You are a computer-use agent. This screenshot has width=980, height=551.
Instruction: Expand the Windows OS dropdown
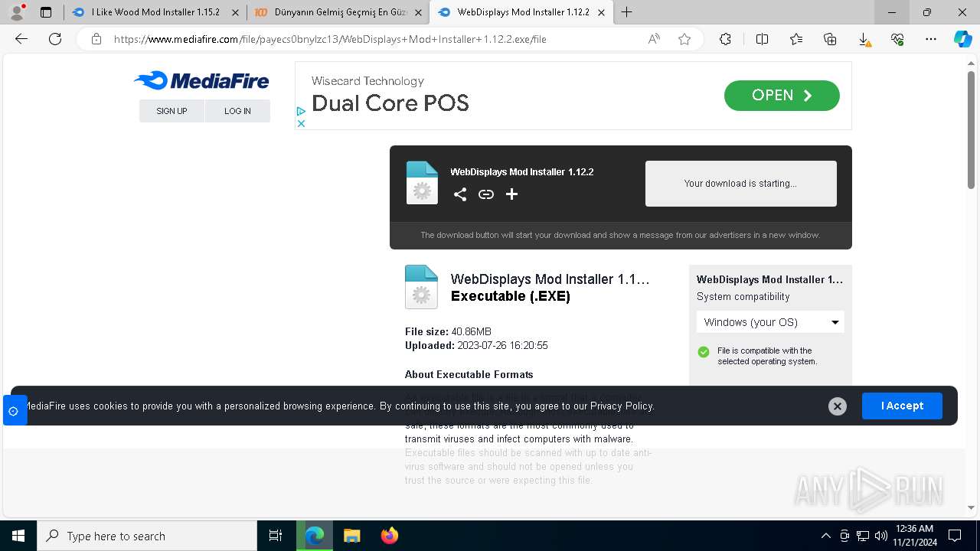[x=770, y=322]
